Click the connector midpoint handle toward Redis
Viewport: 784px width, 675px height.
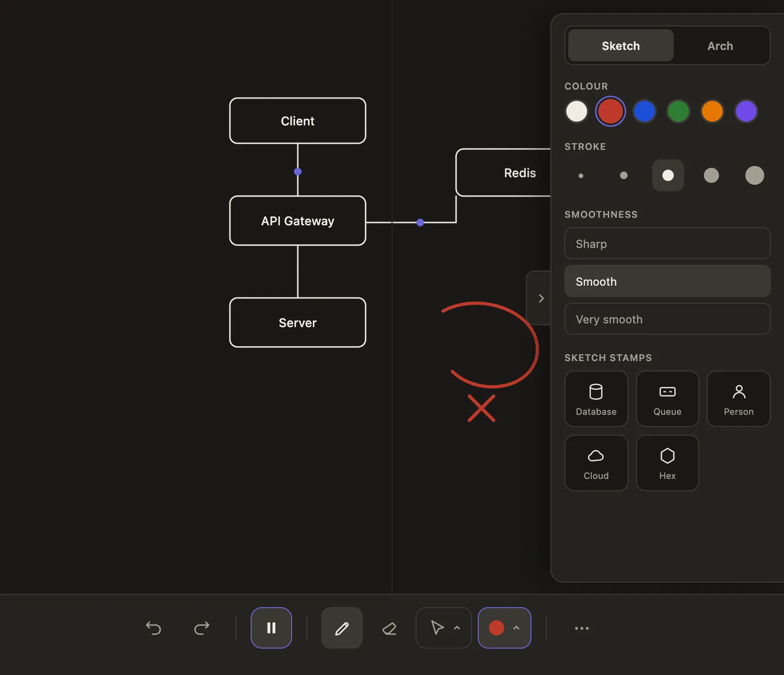pyautogui.click(x=420, y=223)
